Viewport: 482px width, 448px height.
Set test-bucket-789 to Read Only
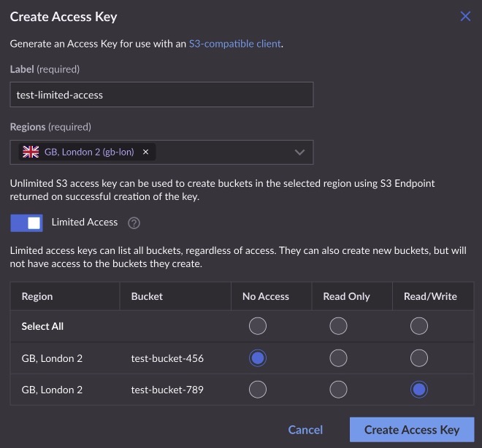338,390
